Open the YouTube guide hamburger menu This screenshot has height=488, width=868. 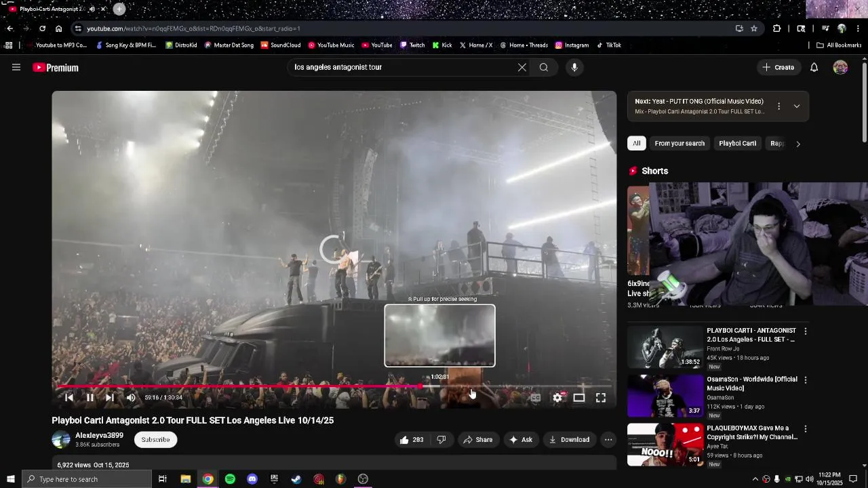point(16,67)
